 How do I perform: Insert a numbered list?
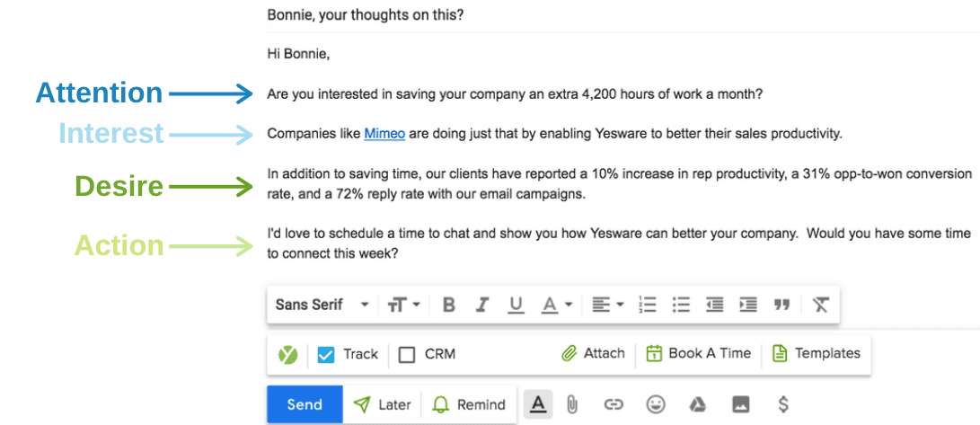click(648, 305)
